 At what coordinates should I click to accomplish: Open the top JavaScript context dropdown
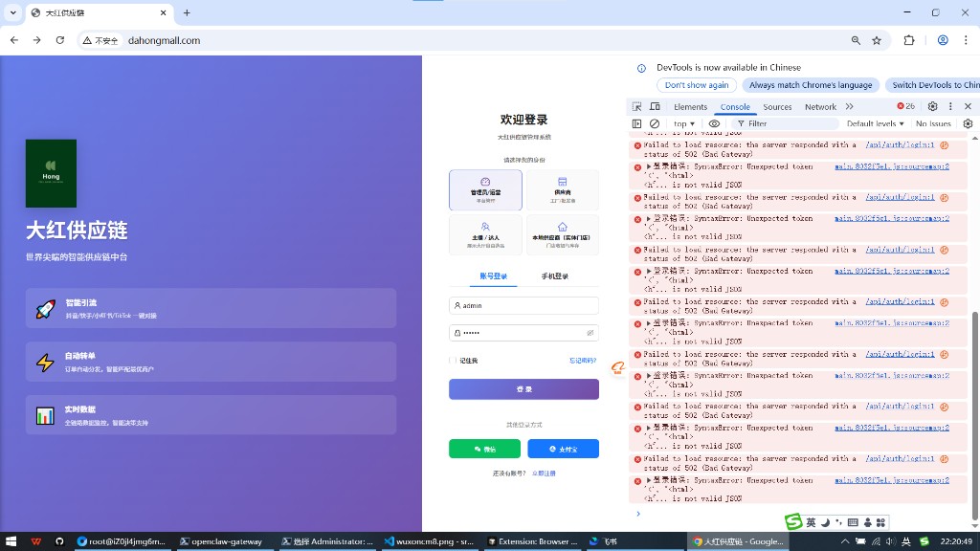click(x=683, y=123)
